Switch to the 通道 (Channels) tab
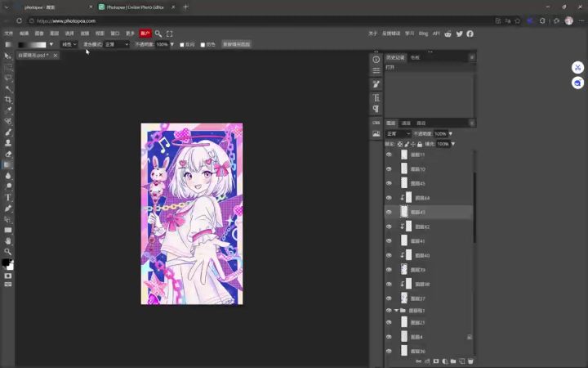This screenshot has height=368, width=588. click(x=406, y=123)
